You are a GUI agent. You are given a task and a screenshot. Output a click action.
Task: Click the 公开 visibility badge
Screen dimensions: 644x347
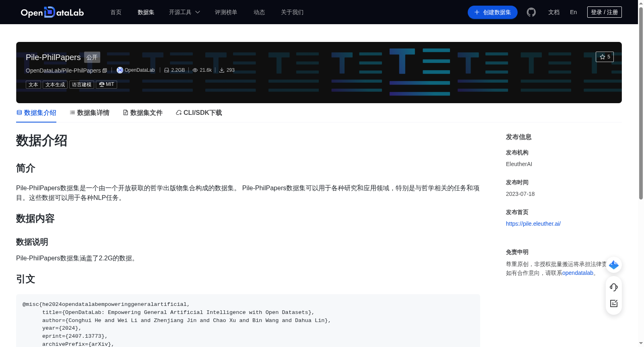coord(92,57)
